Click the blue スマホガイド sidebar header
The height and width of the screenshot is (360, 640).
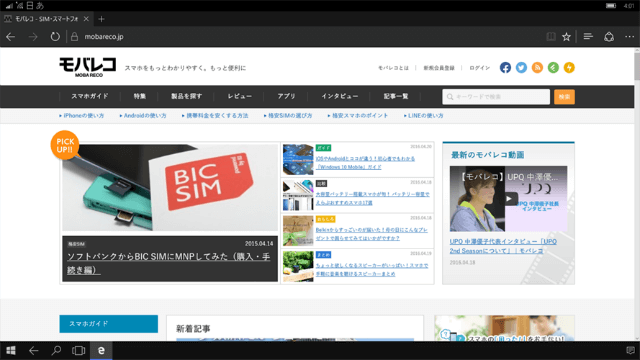pos(109,324)
